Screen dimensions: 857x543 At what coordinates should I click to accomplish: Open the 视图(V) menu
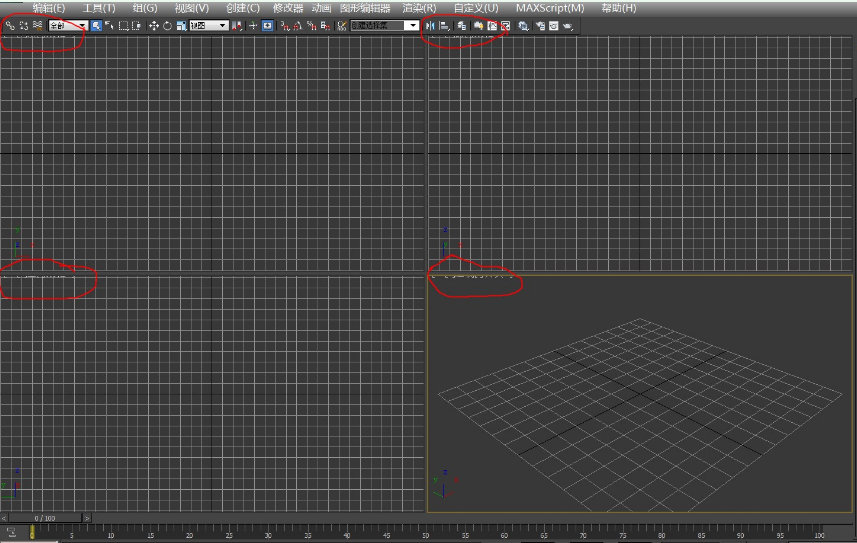coord(192,8)
